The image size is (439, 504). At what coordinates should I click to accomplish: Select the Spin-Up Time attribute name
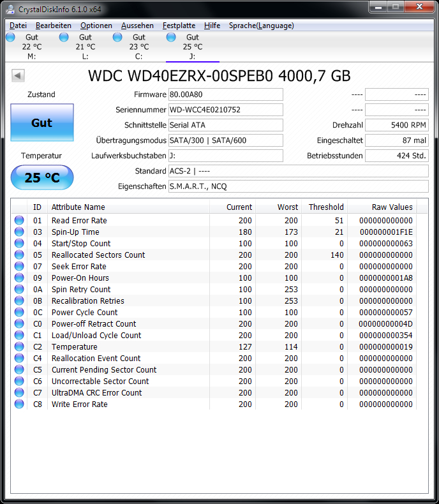coord(75,232)
